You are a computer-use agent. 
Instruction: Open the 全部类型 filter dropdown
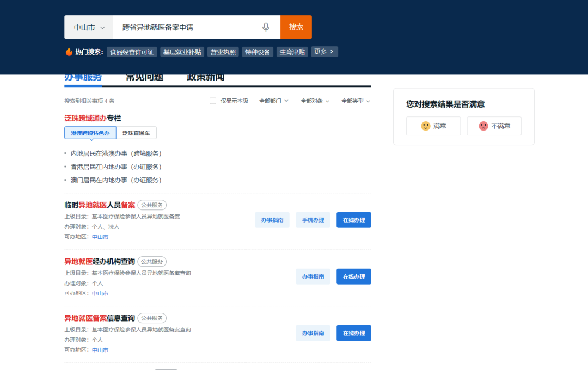(356, 101)
